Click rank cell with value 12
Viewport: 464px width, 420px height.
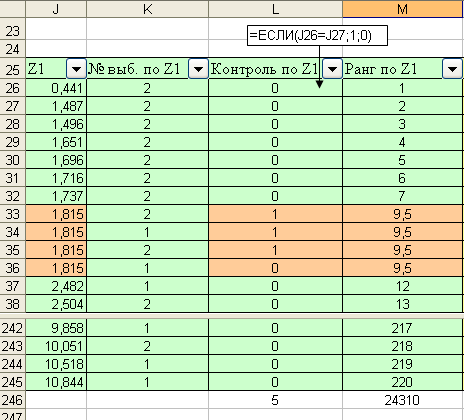[x=403, y=286]
